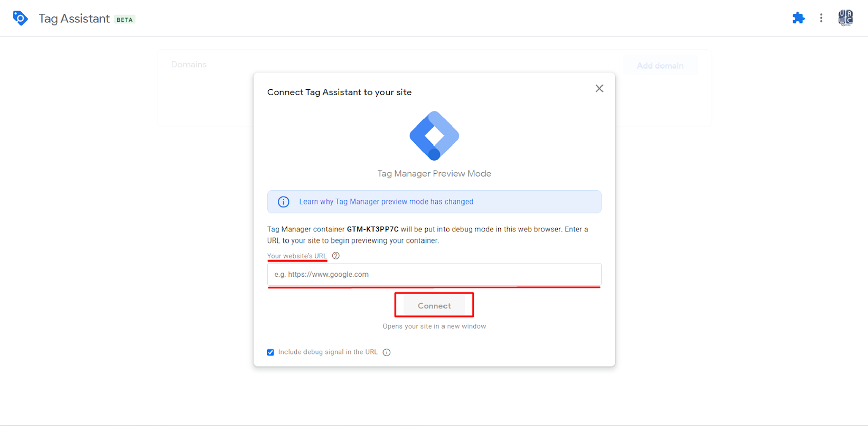The height and width of the screenshot is (426, 868).
Task: Close the Connect Tag Assistant dialog
Action: [599, 89]
